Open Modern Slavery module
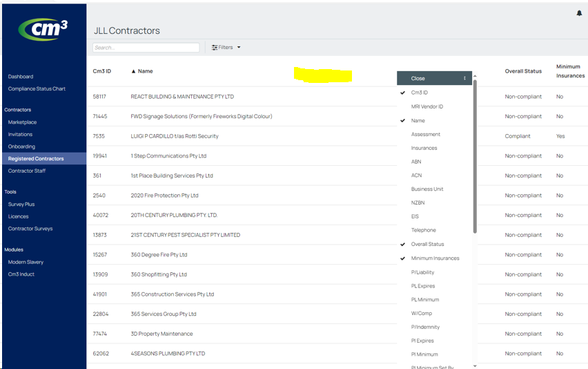588x369 pixels. coord(26,262)
